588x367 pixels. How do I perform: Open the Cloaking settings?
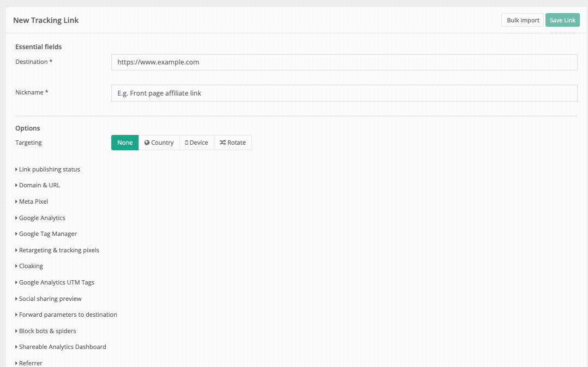pos(31,266)
